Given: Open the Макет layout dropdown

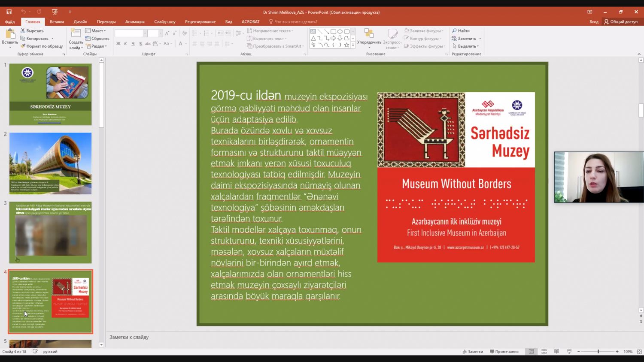Looking at the screenshot, I should [95, 31].
